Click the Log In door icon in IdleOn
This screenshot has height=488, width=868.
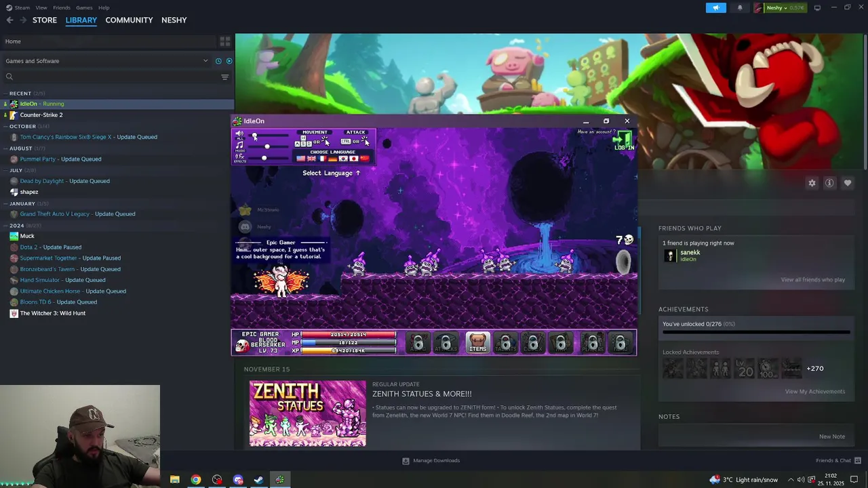point(624,142)
